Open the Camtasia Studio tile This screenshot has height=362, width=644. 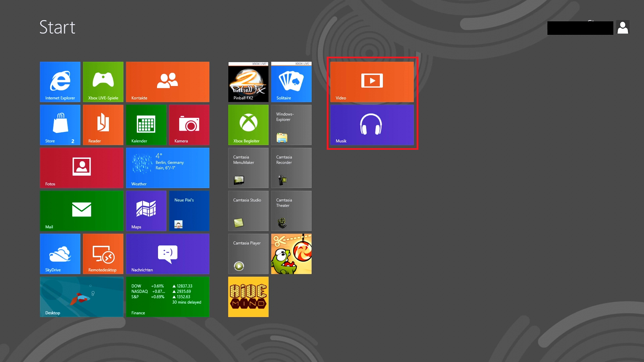click(248, 211)
